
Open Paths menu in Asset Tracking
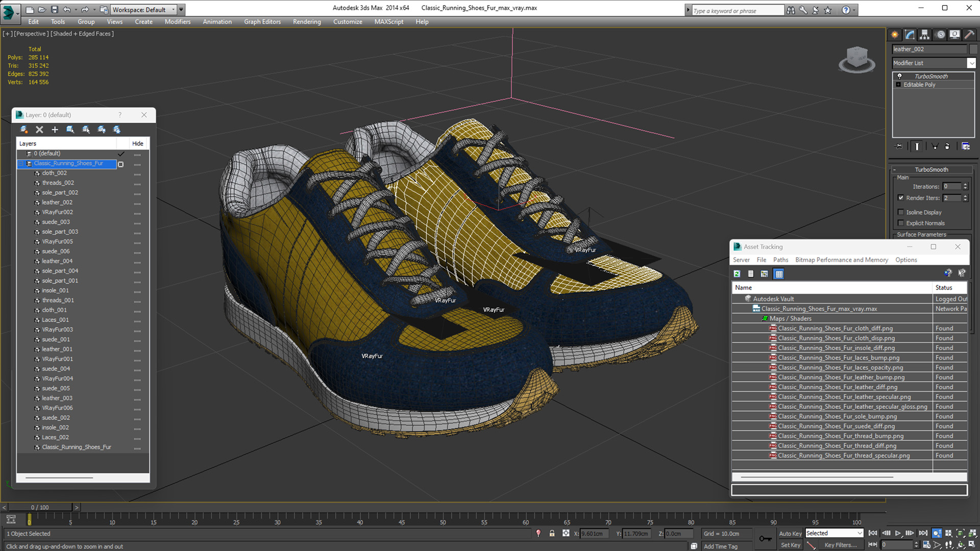tap(780, 260)
